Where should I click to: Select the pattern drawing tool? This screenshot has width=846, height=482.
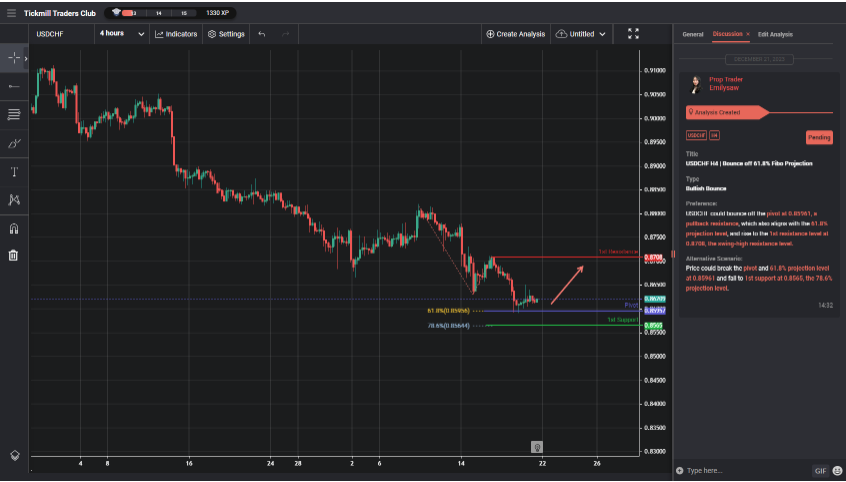14,200
